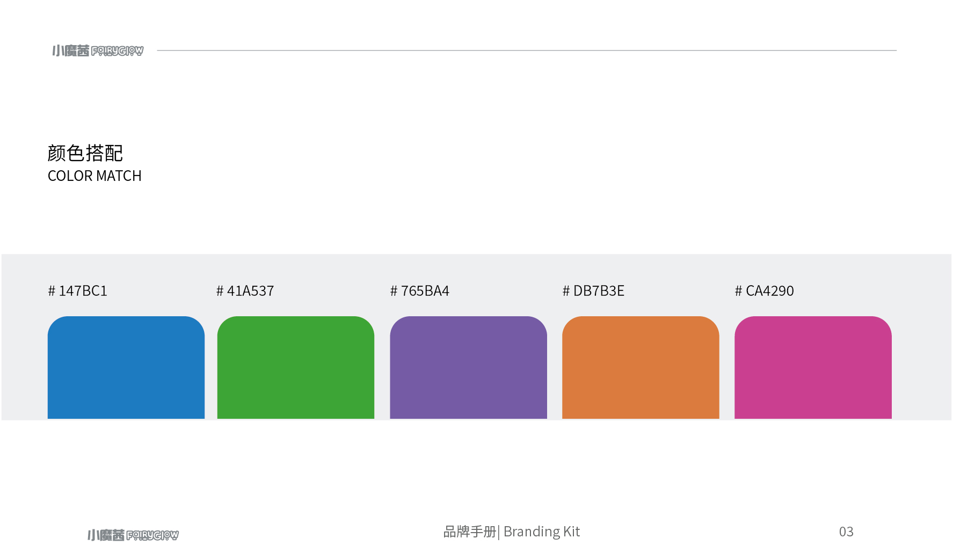Select the green color swatch
Image resolution: width=953 pixels, height=560 pixels.
click(295, 367)
